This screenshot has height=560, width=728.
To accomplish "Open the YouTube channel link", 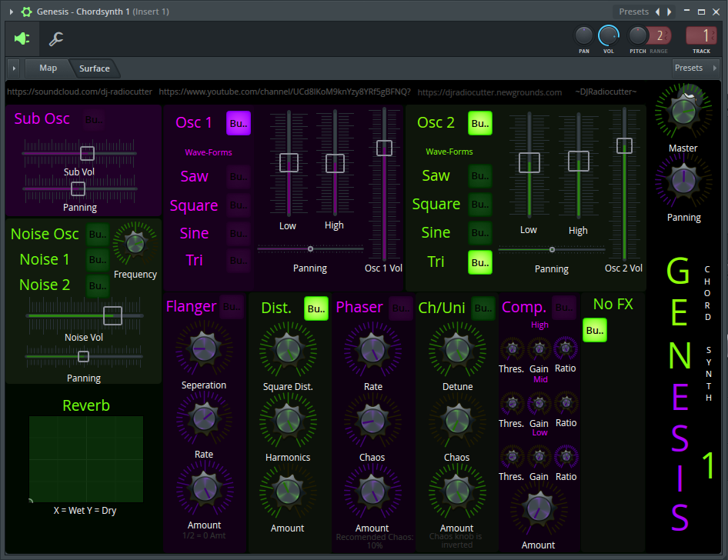I will pos(285,92).
